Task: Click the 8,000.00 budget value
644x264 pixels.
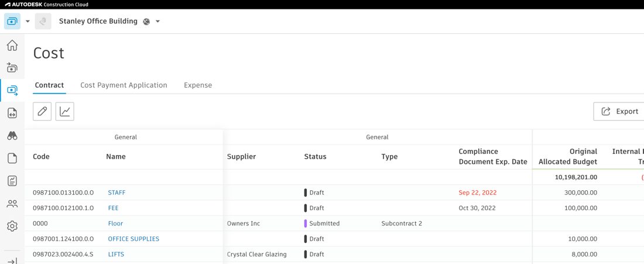Action: (x=583, y=255)
